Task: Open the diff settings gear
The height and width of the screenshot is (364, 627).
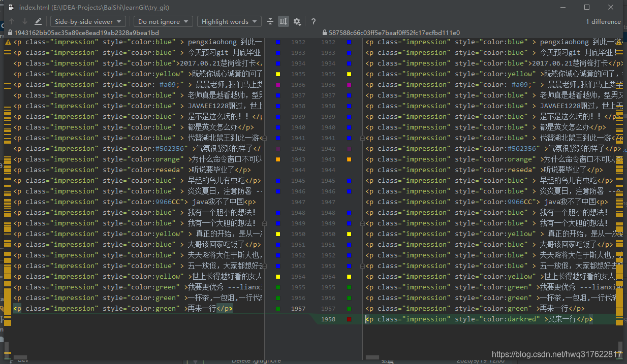Action: point(297,21)
